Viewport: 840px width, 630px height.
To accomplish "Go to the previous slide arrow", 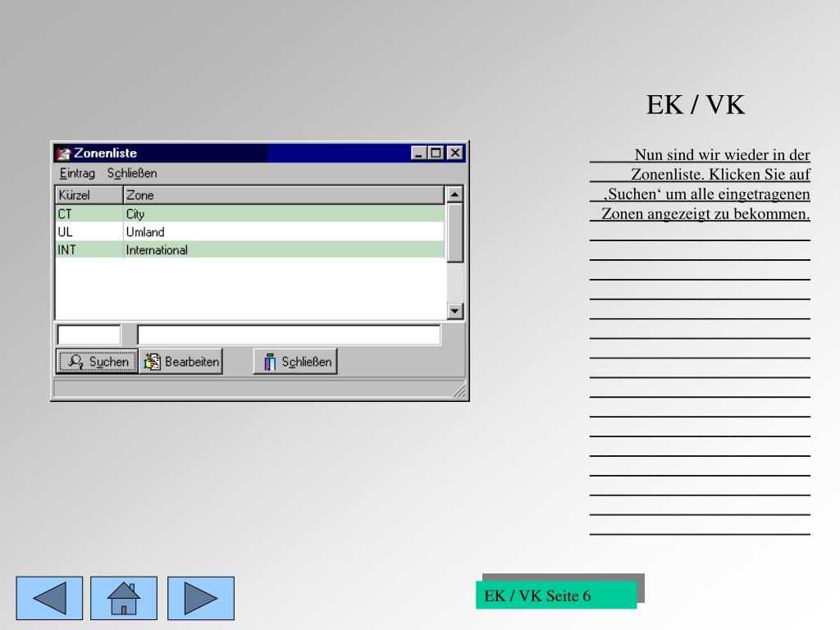I will 49,598.
